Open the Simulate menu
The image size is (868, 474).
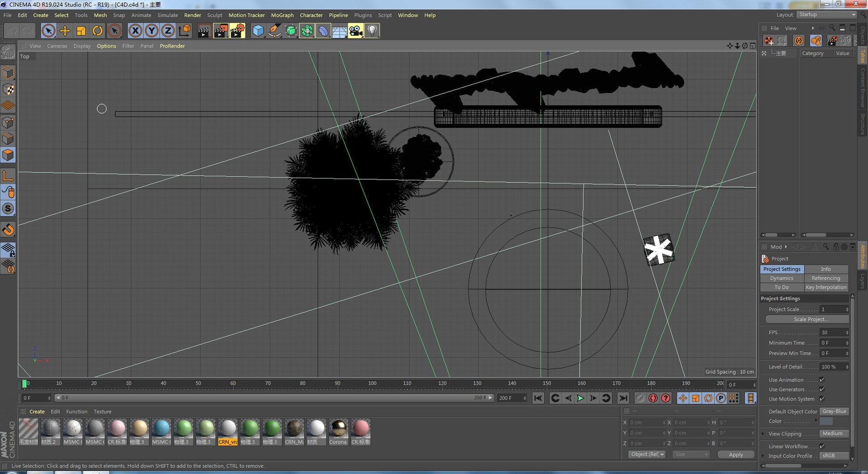pyautogui.click(x=168, y=15)
